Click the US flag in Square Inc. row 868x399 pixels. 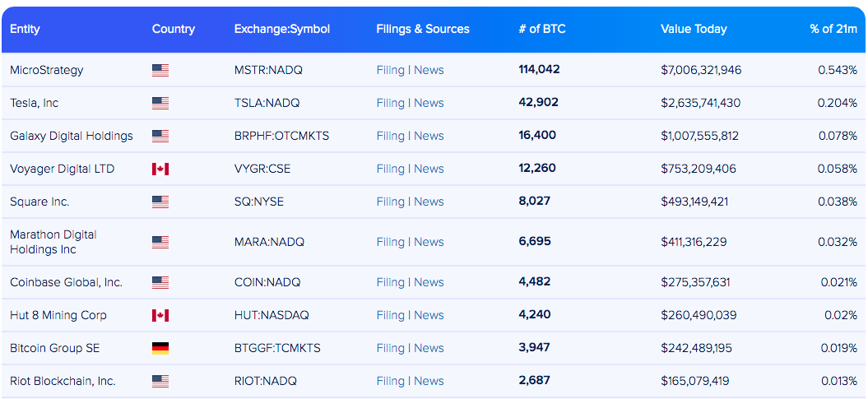(x=160, y=202)
